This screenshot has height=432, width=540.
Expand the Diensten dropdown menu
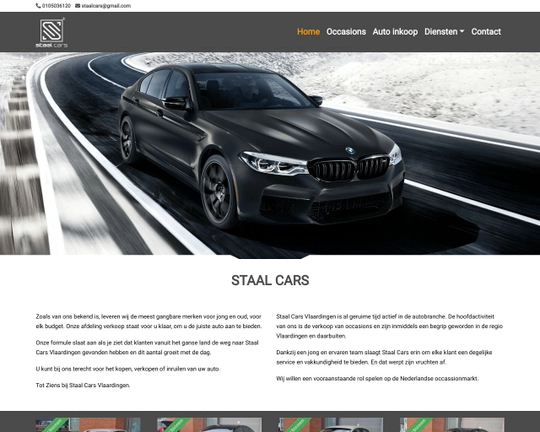pyautogui.click(x=444, y=32)
